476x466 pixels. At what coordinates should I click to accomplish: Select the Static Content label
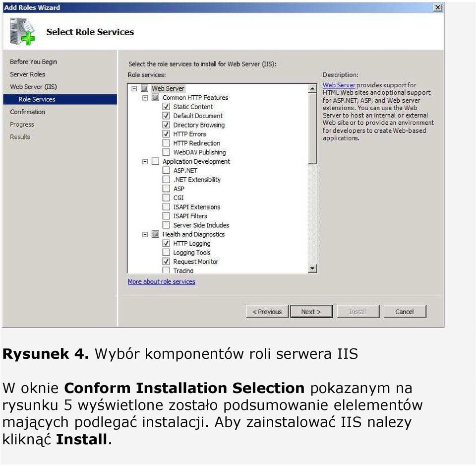coord(193,107)
